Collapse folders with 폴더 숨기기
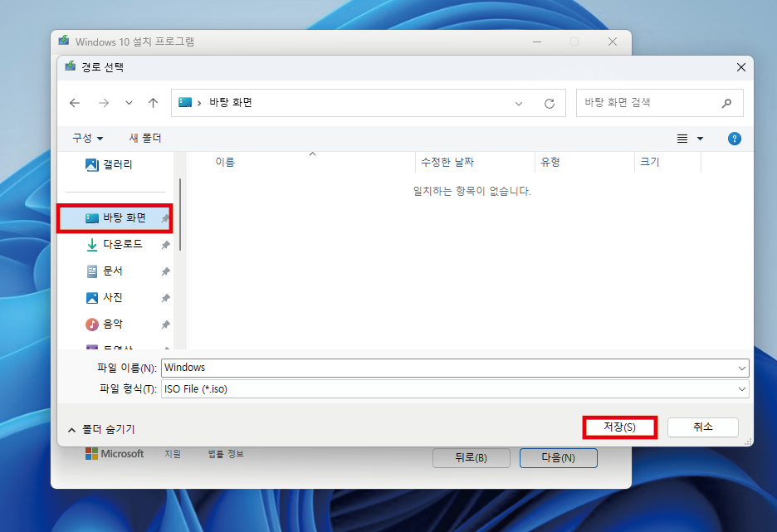 point(101,429)
